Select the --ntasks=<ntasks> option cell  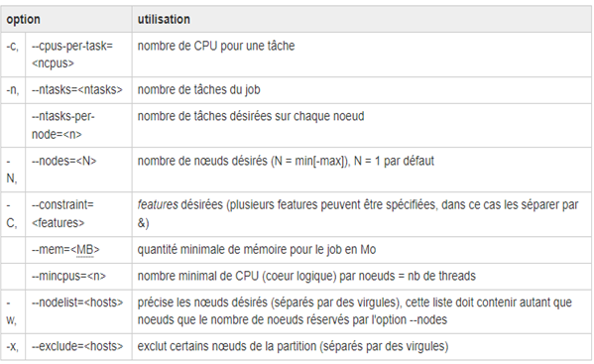point(77,90)
